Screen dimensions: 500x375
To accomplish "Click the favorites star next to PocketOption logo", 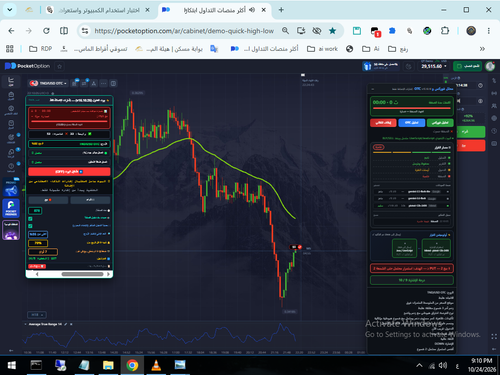I will [x=60, y=66].
